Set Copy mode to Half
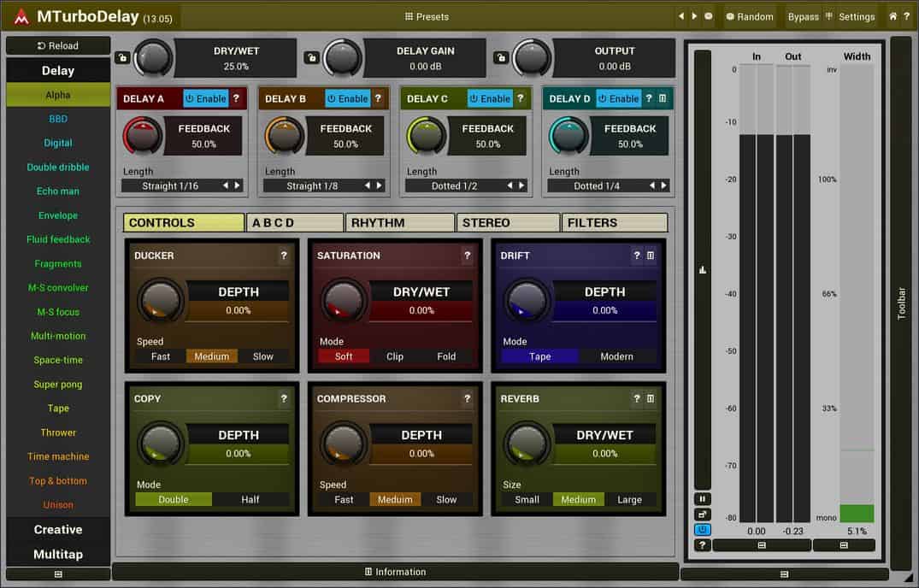The height and width of the screenshot is (588, 919). [250, 500]
